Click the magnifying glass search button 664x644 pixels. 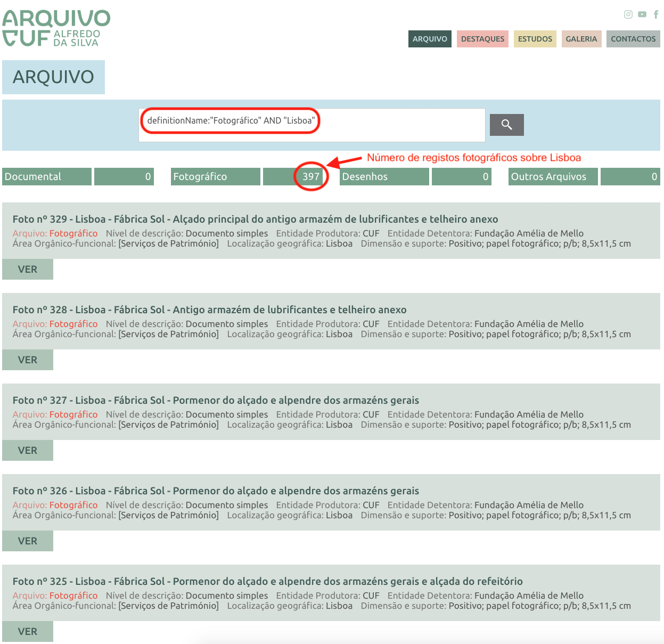coord(507,125)
